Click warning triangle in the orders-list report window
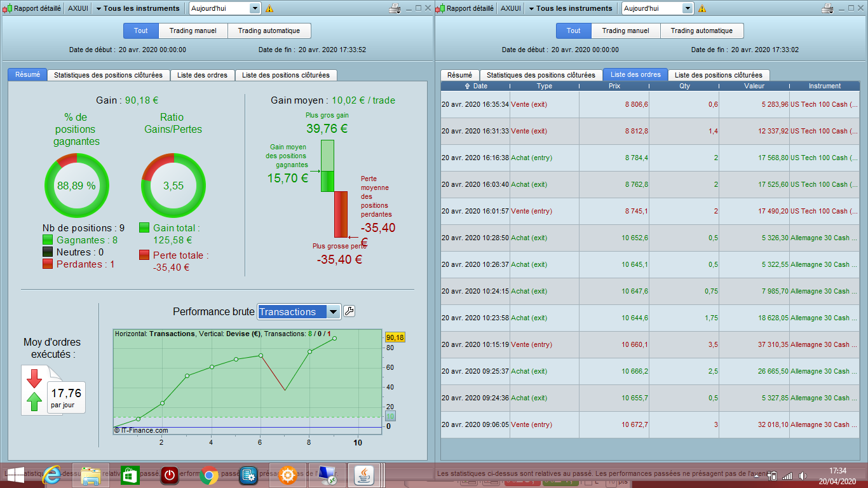Image resolution: width=868 pixels, height=488 pixels. coord(703,9)
